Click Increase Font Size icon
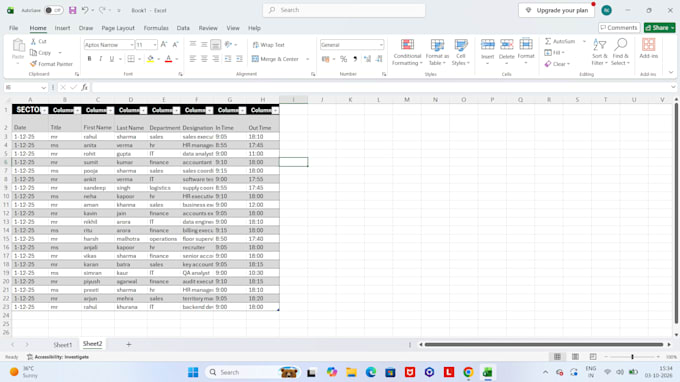 point(163,45)
